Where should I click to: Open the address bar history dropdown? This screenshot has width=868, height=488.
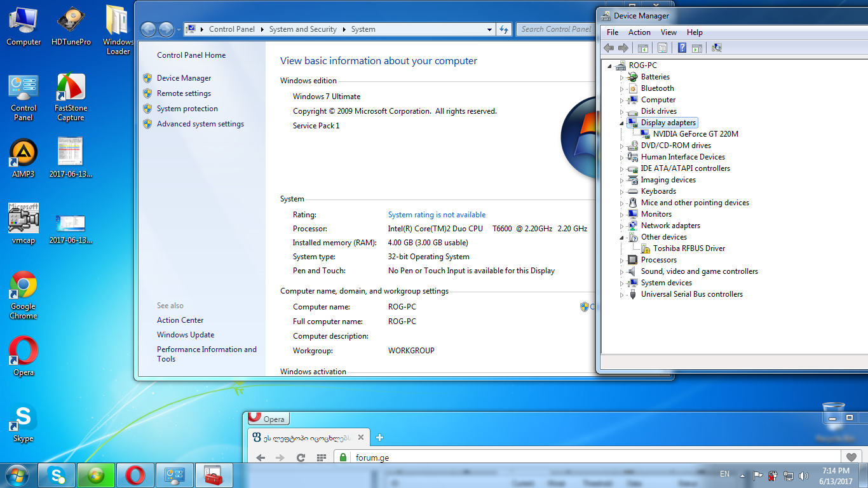489,29
